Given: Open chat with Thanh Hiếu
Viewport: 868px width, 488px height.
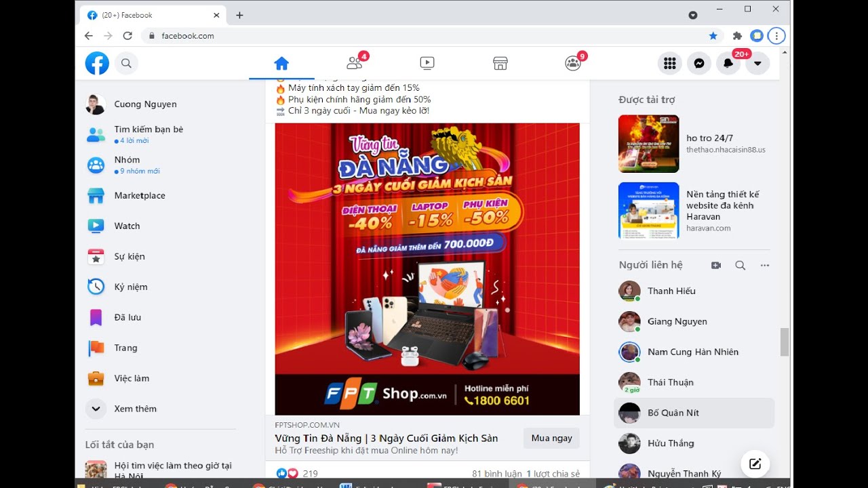Looking at the screenshot, I should coord(694,291).
